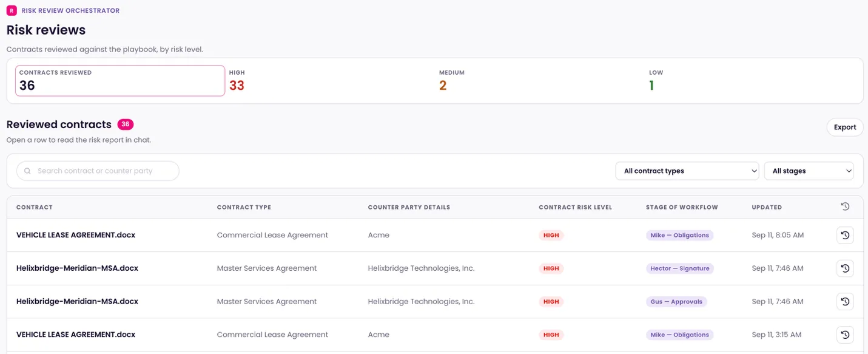Click the Risk reviews page heading
The image size is (868, 354).
click(46, 30)
